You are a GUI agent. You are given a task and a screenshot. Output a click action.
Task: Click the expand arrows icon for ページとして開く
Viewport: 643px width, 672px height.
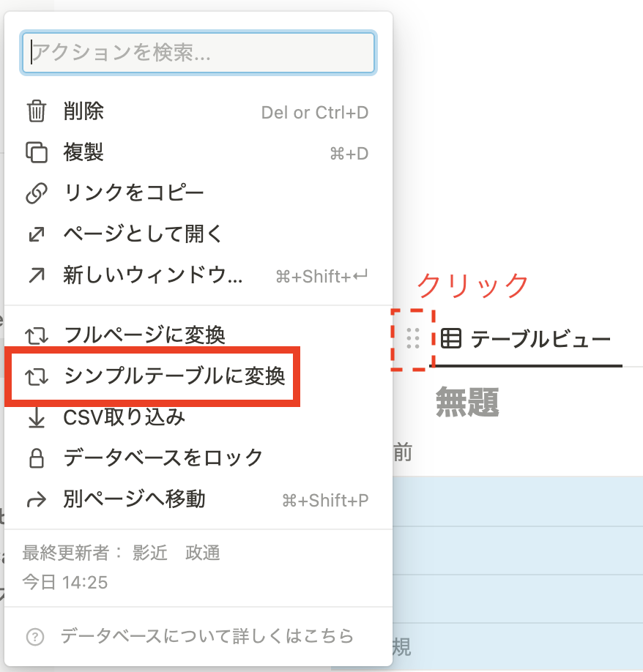37,234
